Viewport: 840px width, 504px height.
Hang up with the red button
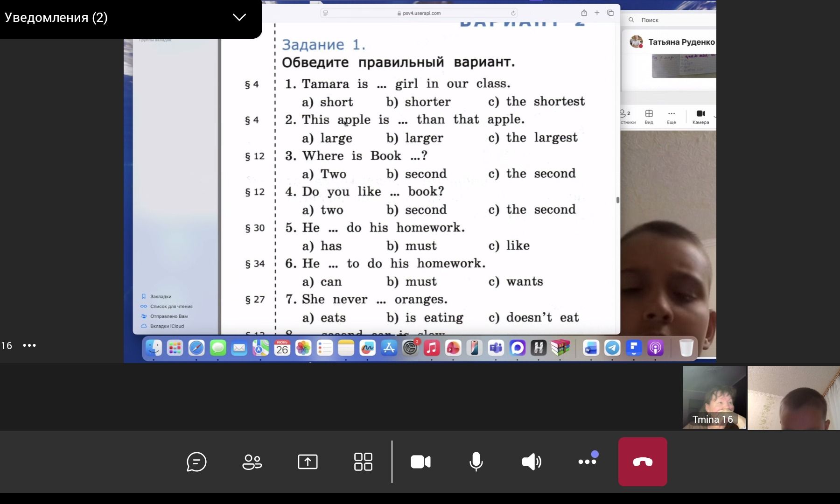[643, 462]
